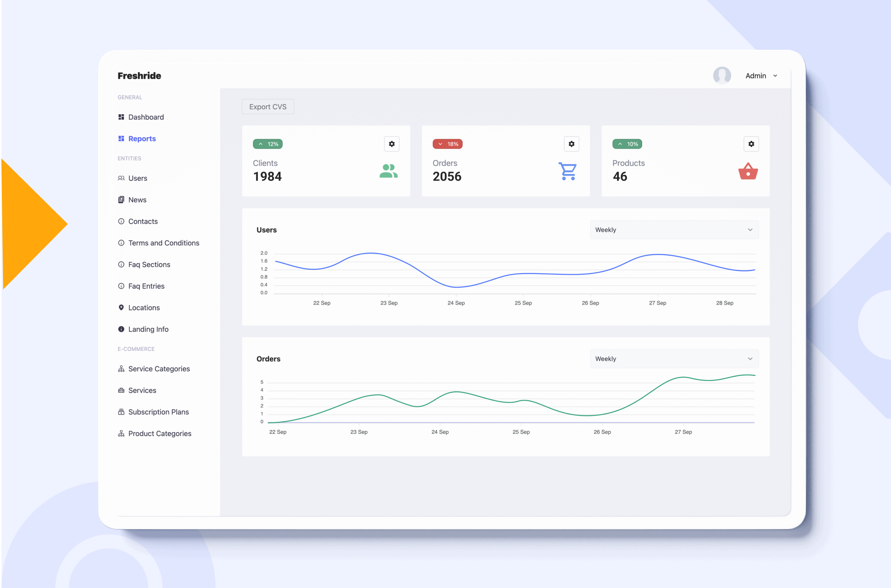Click the red Products basket icon

coord(748,171)
